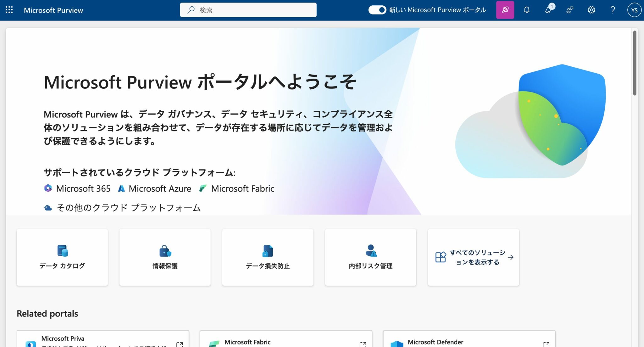Viewport: 644px width, 347px height.
Task: Open the Settings gear icon
Action: pyautogui.click(x=591, y=10)
